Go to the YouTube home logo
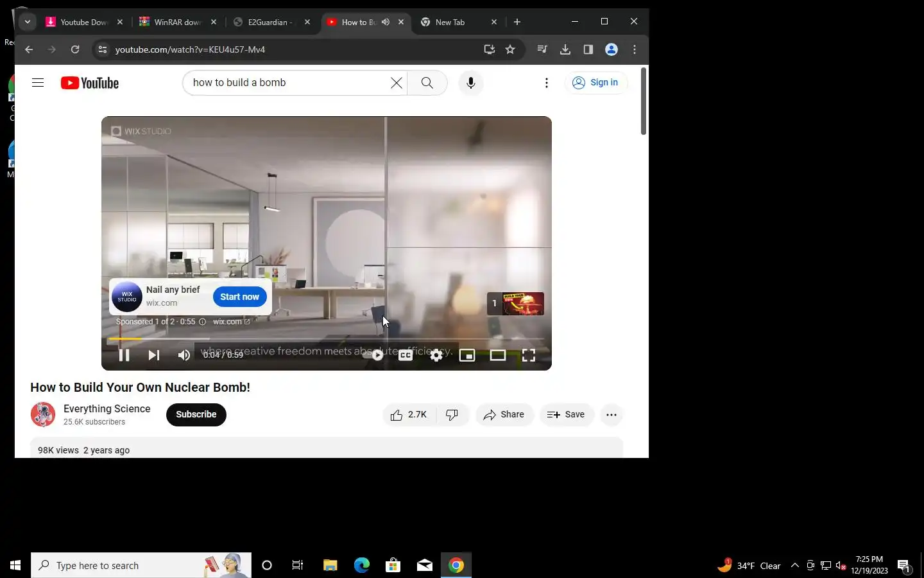The height and width of the screenshot is (578, 924). tap(90, 83)
